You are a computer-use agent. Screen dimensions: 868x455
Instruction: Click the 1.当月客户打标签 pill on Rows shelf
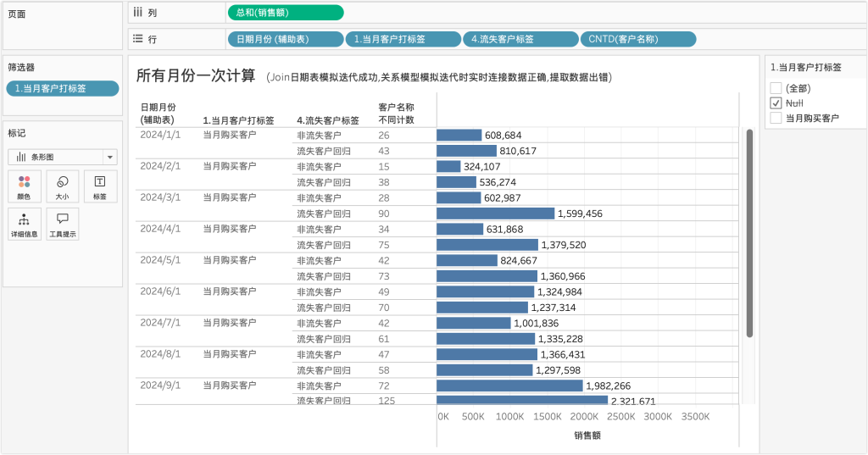click(x=402, y=39)
